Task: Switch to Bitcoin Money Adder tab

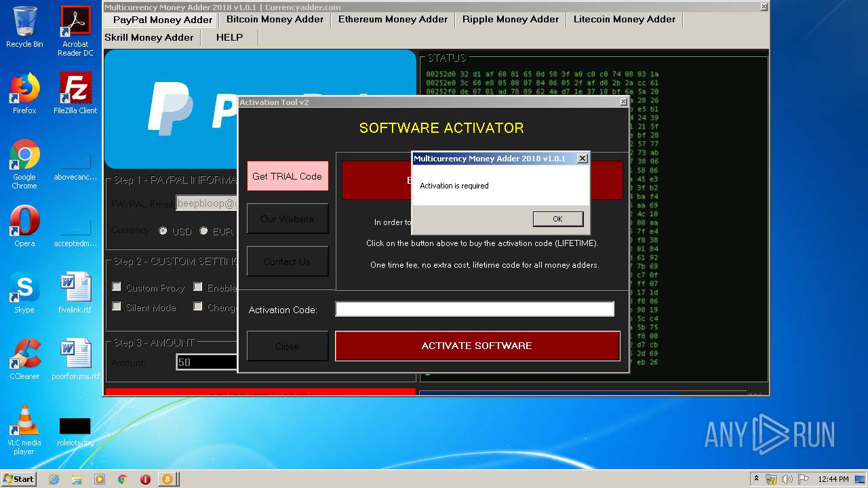Action: coord(275,20)
